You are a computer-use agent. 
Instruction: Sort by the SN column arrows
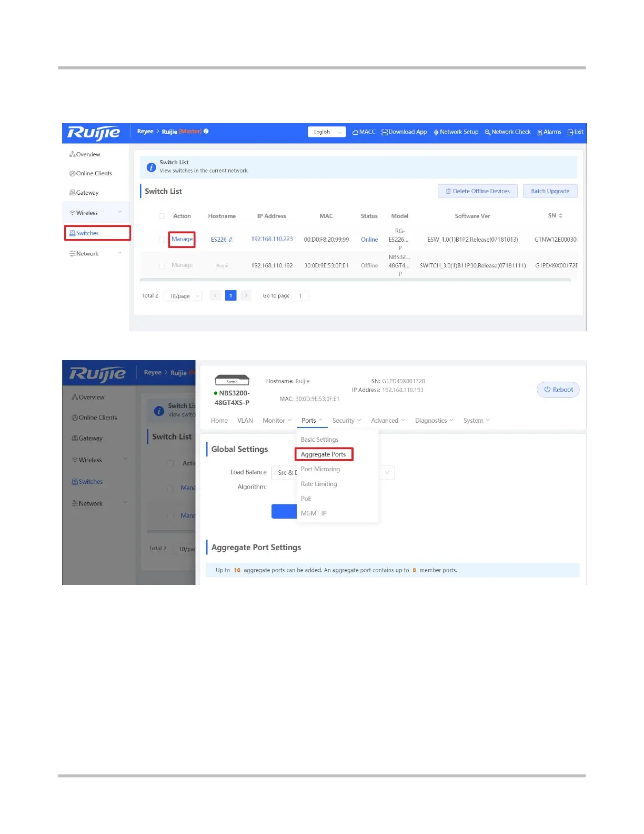click(560, 216)
